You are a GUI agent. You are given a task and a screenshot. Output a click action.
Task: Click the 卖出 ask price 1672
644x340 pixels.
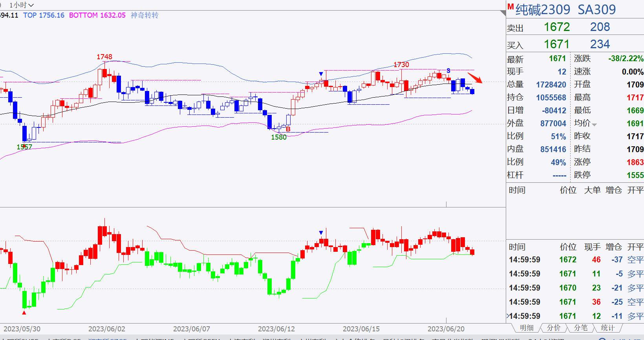(557, 27)
